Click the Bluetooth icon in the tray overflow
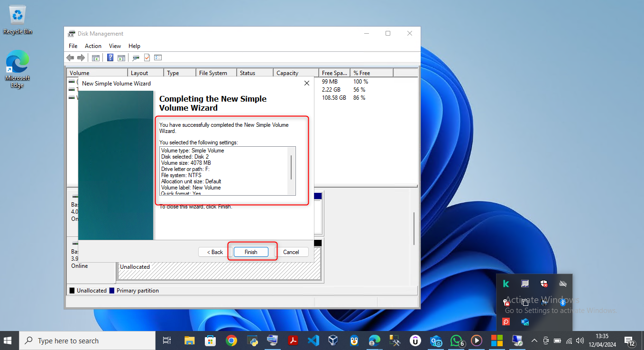The height and width of the screenshot is (350, 644). tap(563, 303)
